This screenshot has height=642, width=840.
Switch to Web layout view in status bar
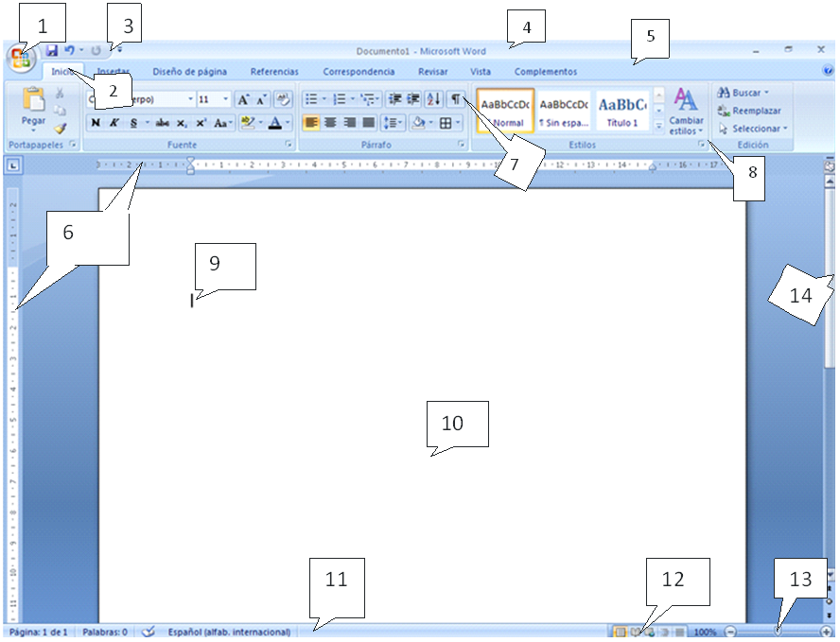(650, 632)
